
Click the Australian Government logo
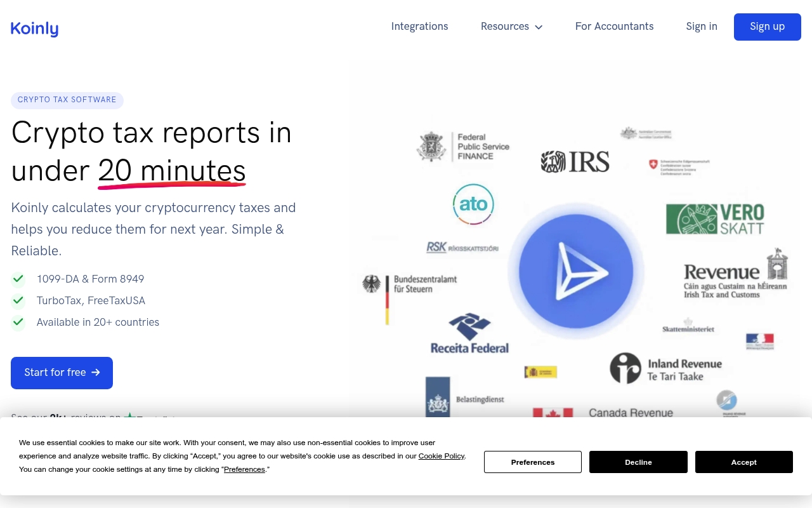pos(646,133)
